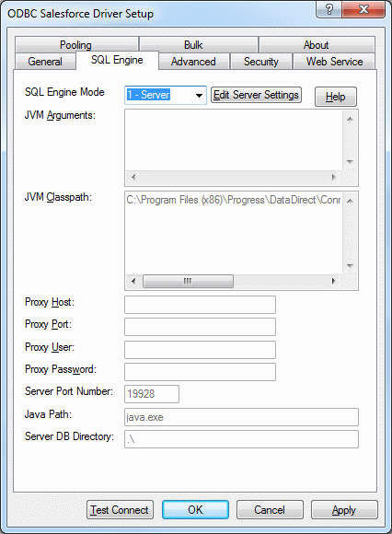The height and width of the screenshot is (534, 392).
Task: Click the Java Path field
Action: coord(241,417)
